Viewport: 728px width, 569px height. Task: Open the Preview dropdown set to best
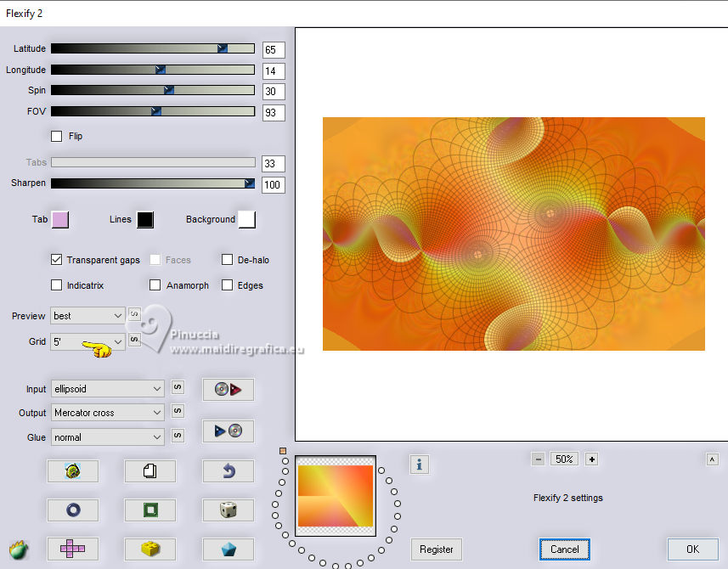(87, 316)
